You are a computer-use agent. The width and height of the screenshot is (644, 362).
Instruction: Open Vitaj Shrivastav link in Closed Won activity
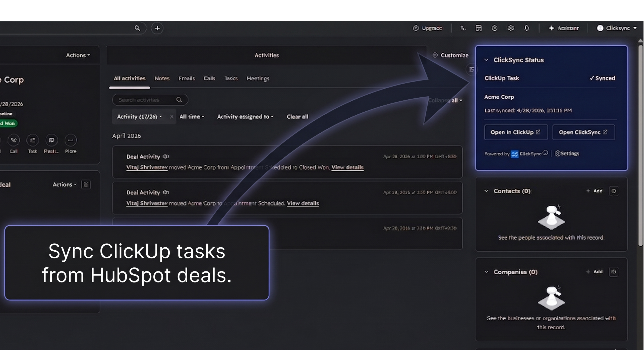pos(147,167)
